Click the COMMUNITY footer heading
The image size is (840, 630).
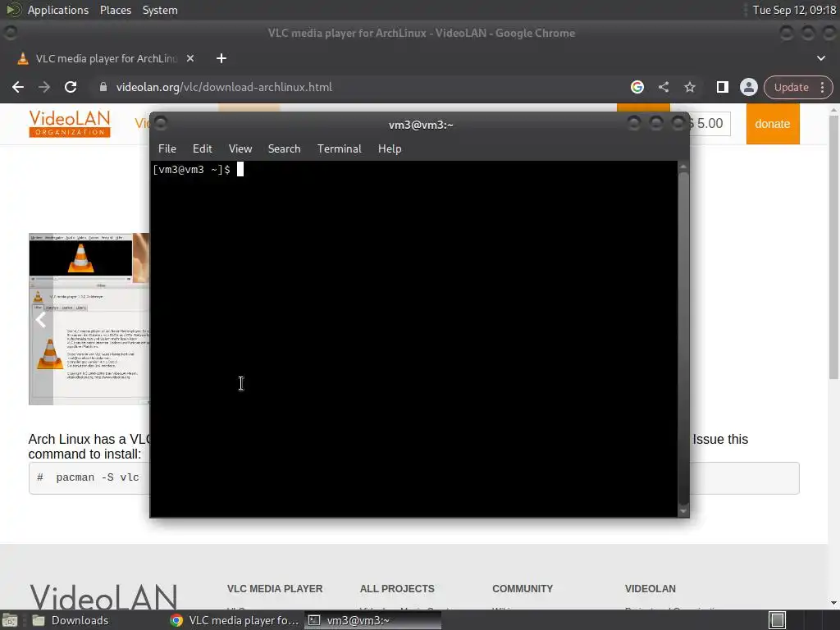coord(523,589)
